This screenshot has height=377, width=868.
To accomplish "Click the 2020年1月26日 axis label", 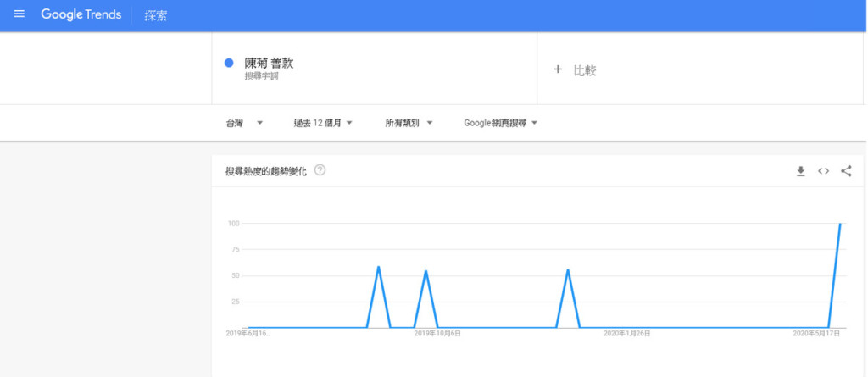I will 627,334.
